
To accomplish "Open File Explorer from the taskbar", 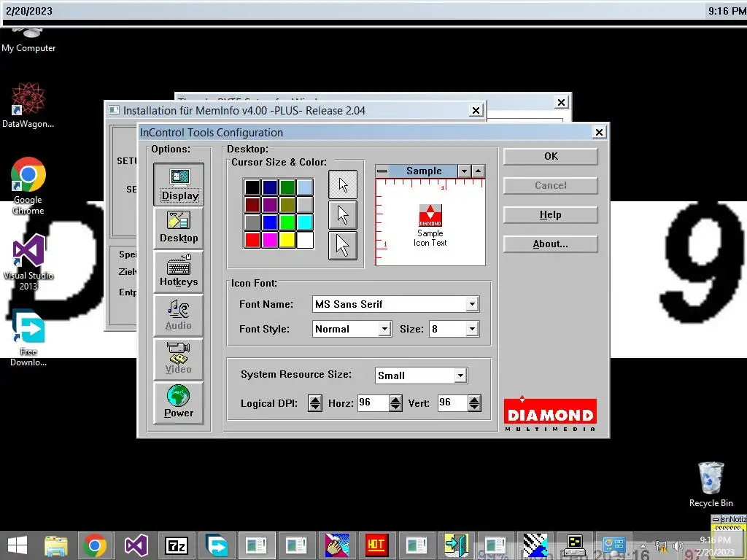I will coord(55,545).
